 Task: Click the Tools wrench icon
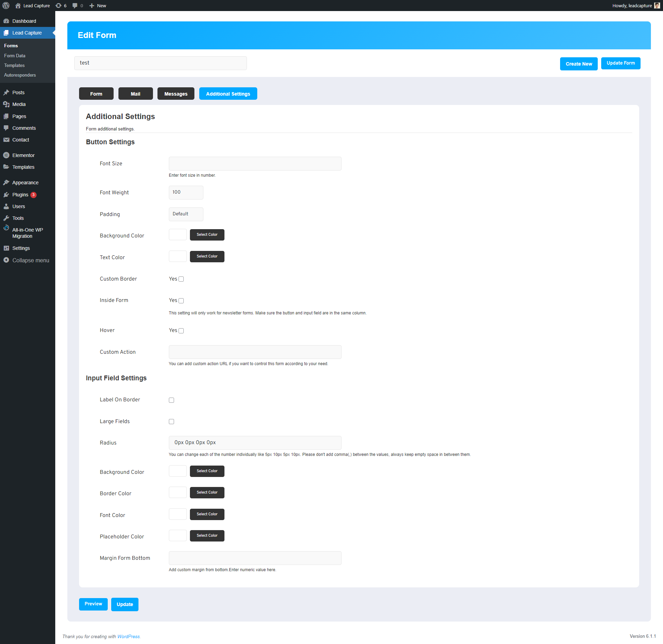click(x=6, y=218)
